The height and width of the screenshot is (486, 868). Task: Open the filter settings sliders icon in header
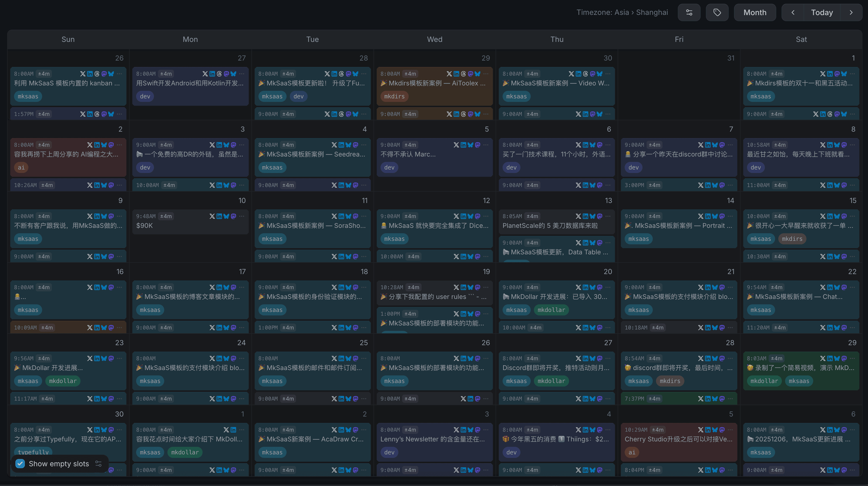click(x=689, y=12)
